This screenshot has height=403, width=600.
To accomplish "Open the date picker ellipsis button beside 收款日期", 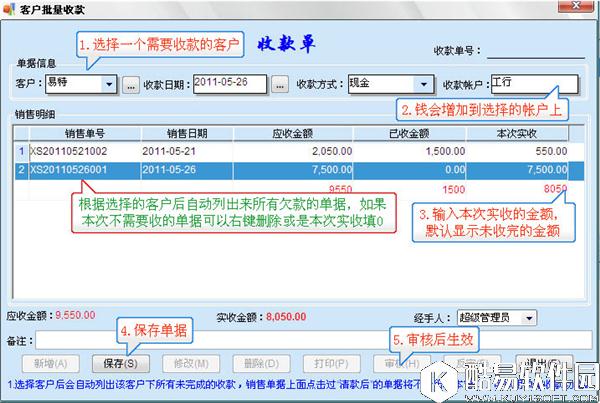I will point(280,85).
